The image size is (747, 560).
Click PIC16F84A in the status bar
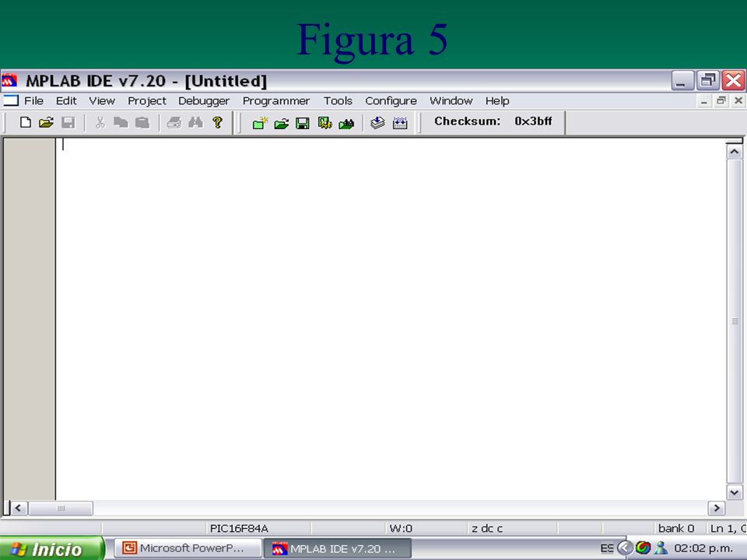pyautogui.click(x=239, y=528)
